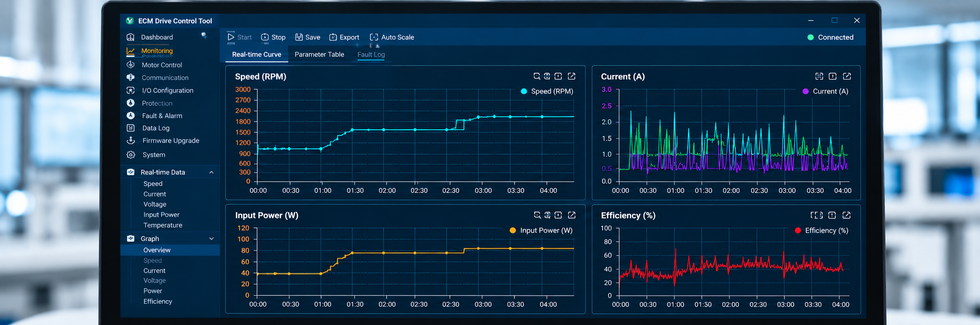Click fit-to-frame icon on Current (A) chart
The height and width of the screenshot is (325, 980).
pyautogui.click(x=819, y=76)
